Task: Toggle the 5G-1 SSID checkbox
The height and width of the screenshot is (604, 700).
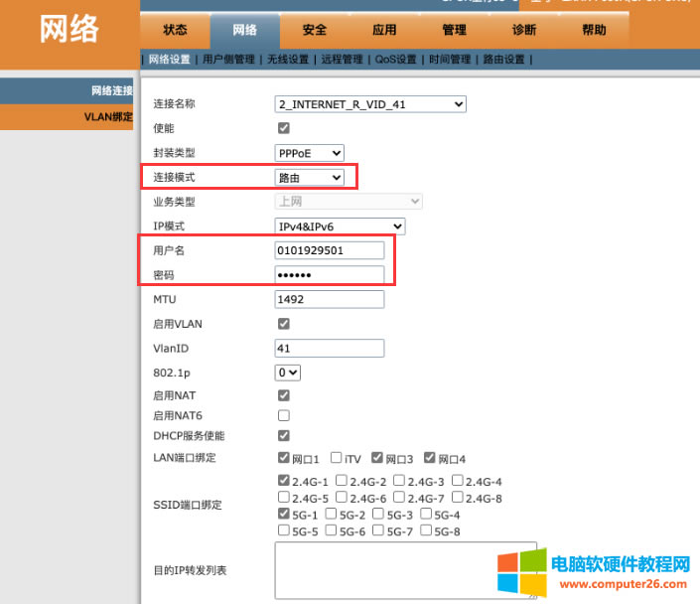Action: (285, 515)
